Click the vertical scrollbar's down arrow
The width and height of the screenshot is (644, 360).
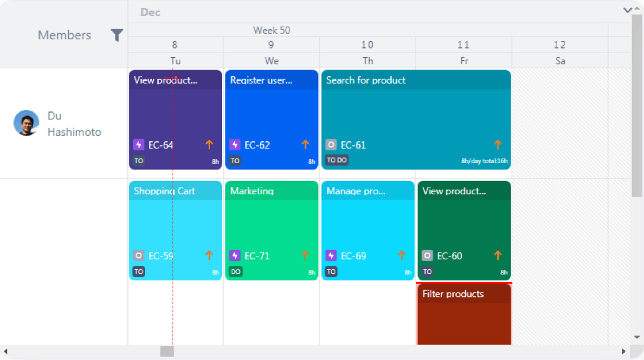(637, 337)
